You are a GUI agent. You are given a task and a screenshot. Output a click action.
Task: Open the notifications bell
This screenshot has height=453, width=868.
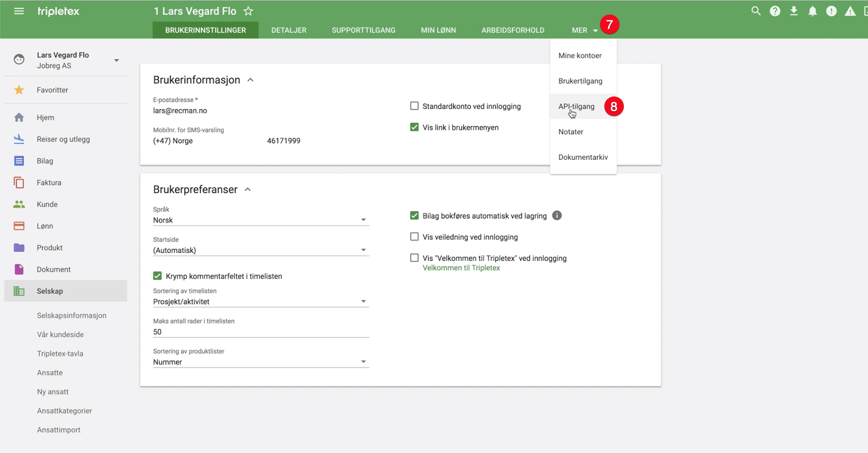coord(812,11)
